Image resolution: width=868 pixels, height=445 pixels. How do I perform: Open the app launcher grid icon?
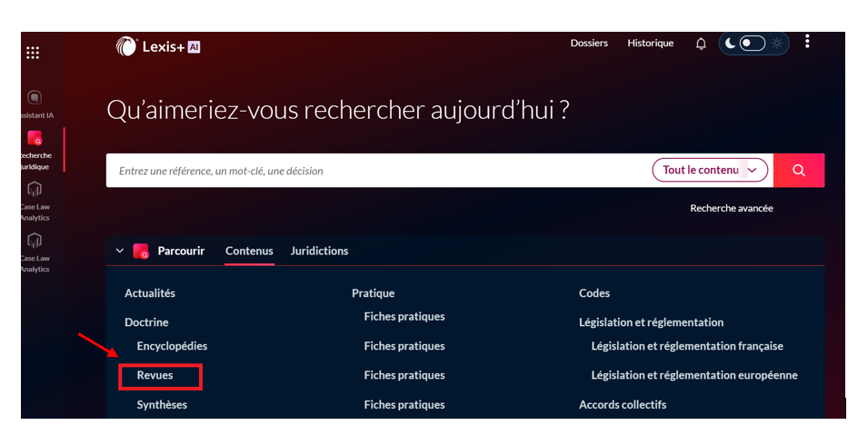click(33, 53)
